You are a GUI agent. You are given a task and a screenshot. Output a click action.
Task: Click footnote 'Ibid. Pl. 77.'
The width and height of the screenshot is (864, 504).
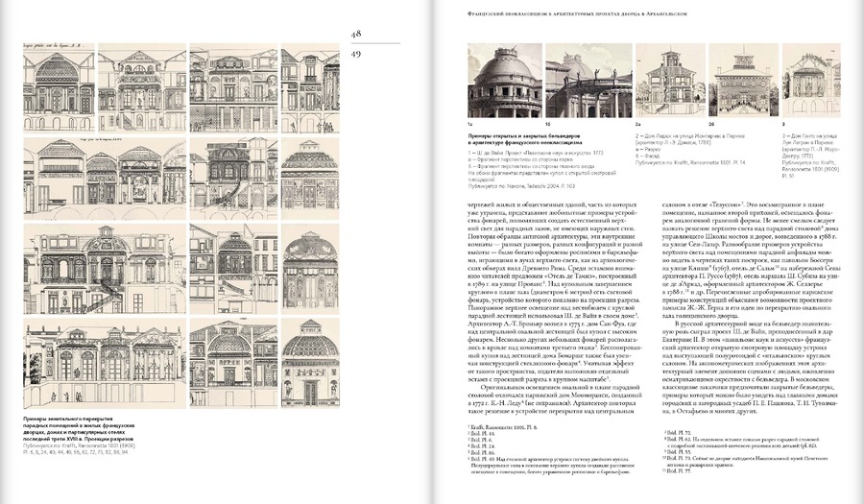pyautogui.click(x=677, y=471)
